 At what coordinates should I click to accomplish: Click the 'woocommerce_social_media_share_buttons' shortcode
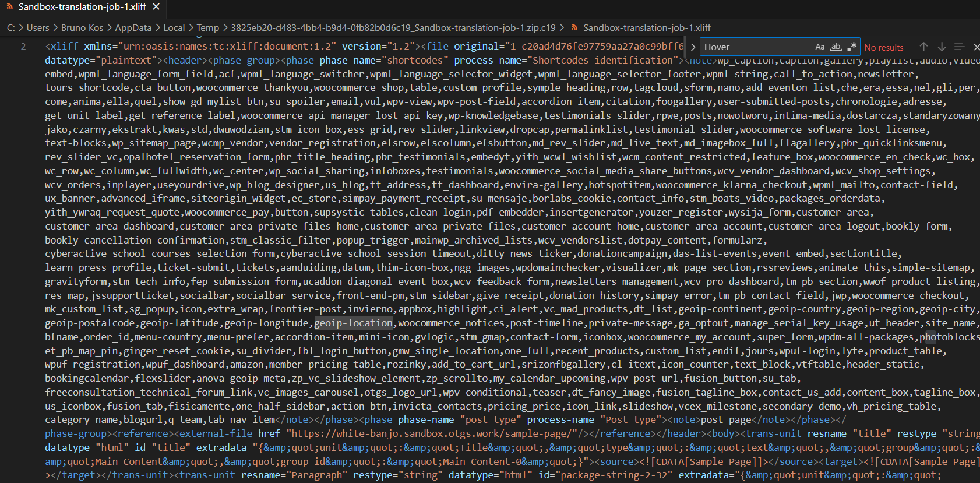click(605, 171)
